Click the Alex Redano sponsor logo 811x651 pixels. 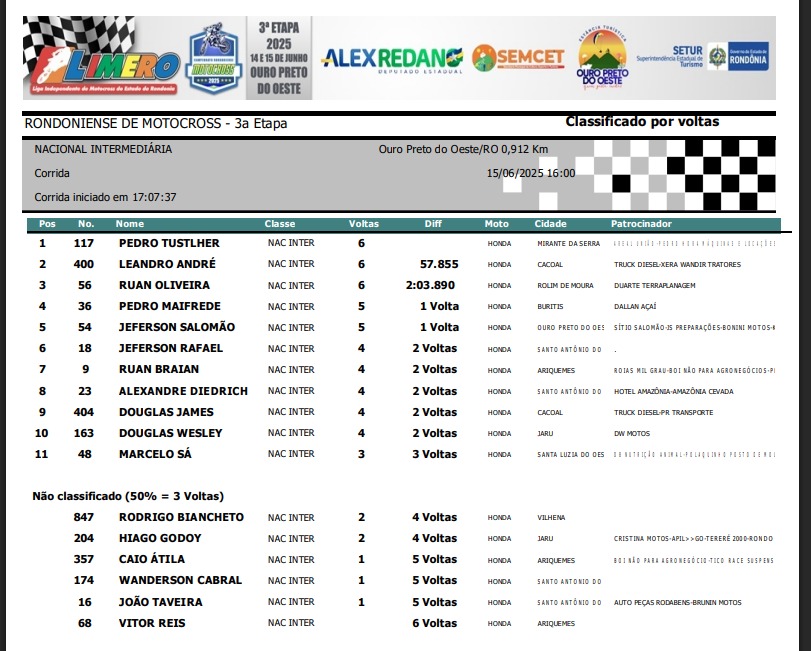(x=391, y=57)
